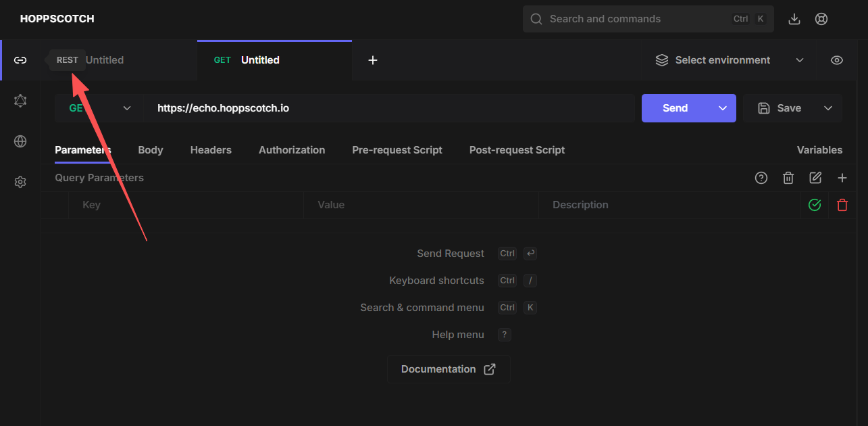Expand the Send button options chevron
Image resolution: width=868 pixels, height=426 pixels.
(723, 108)
